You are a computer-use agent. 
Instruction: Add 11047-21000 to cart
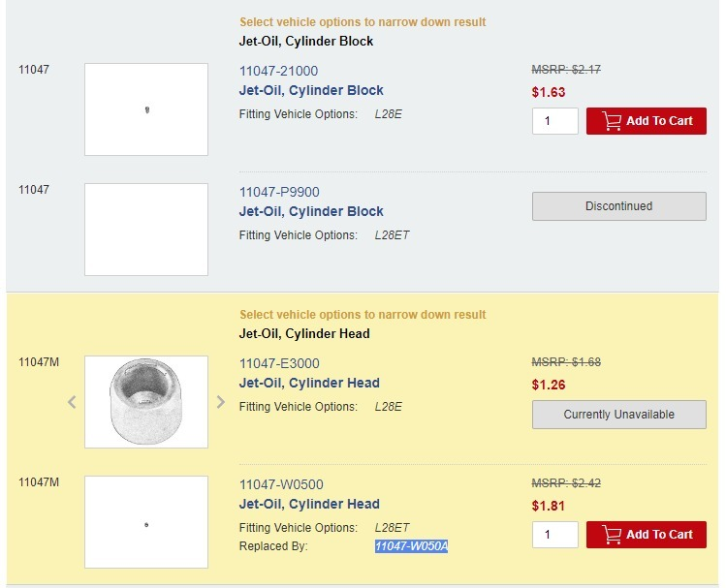coord(647,121)
